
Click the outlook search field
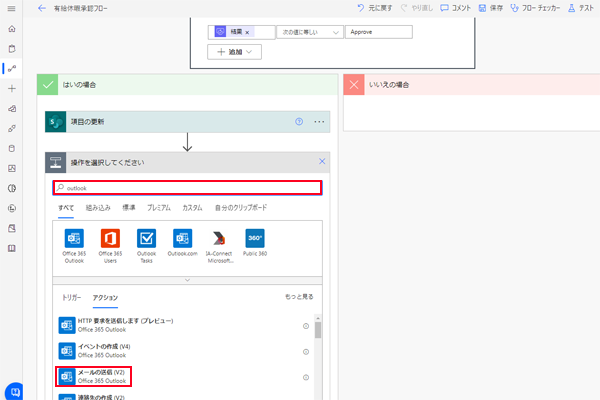(188, 188)
